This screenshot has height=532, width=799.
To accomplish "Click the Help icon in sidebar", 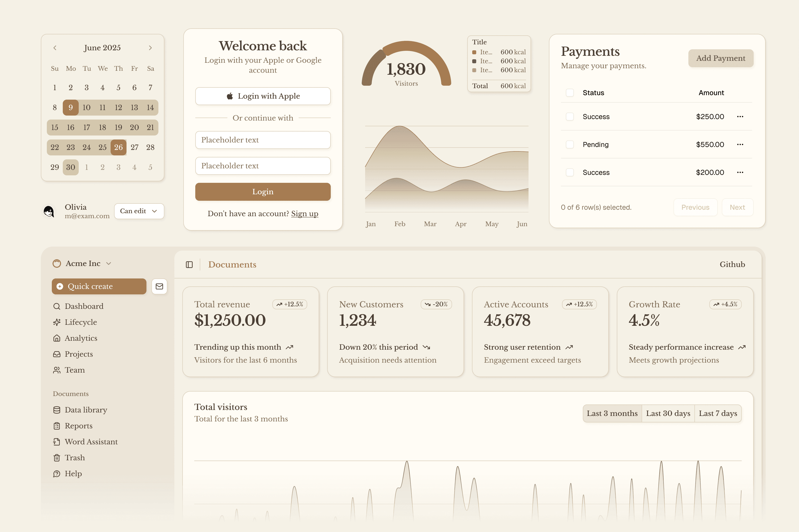I will click(x=57, y=474).
